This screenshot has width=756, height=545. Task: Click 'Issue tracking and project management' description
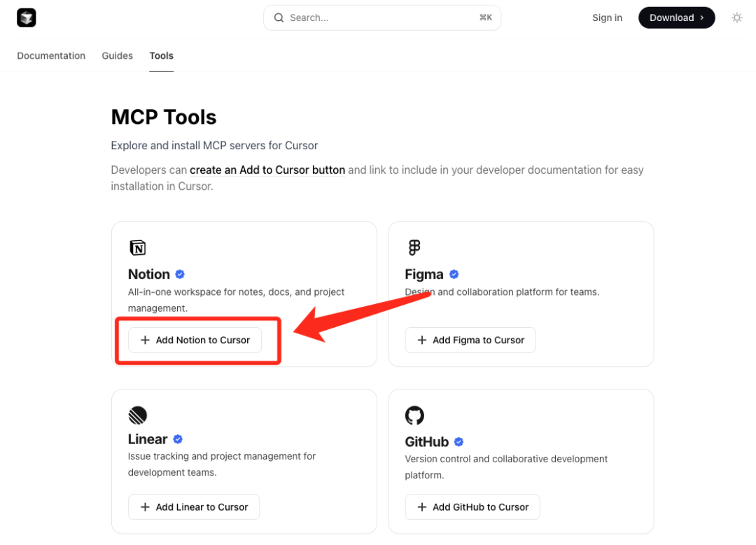click(x=222, y=464)
